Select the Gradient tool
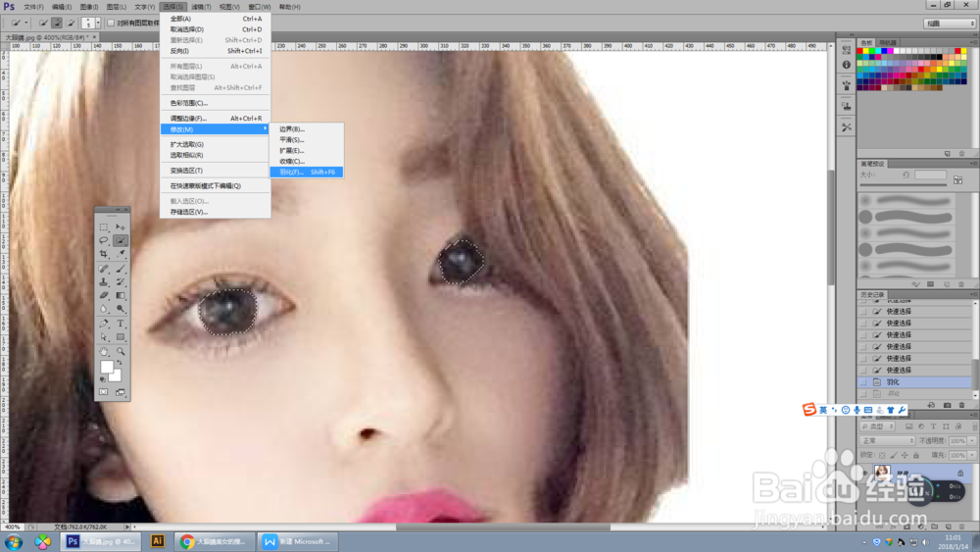980x552 pixels. click(x=121, y=296)
